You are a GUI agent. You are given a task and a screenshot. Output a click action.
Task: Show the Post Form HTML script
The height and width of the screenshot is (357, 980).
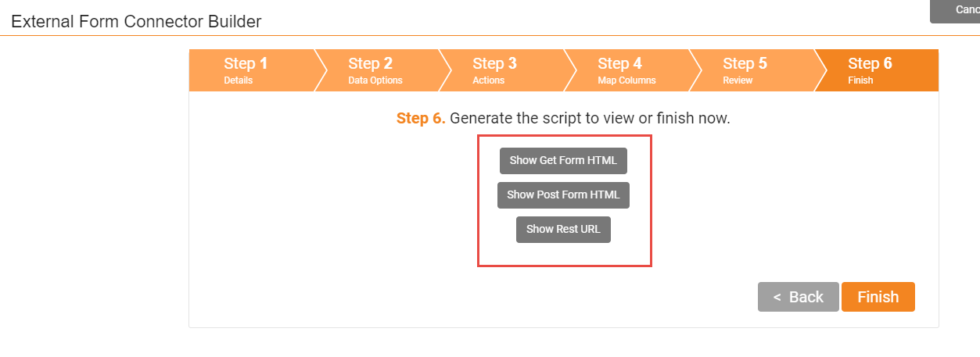[563, 195]
